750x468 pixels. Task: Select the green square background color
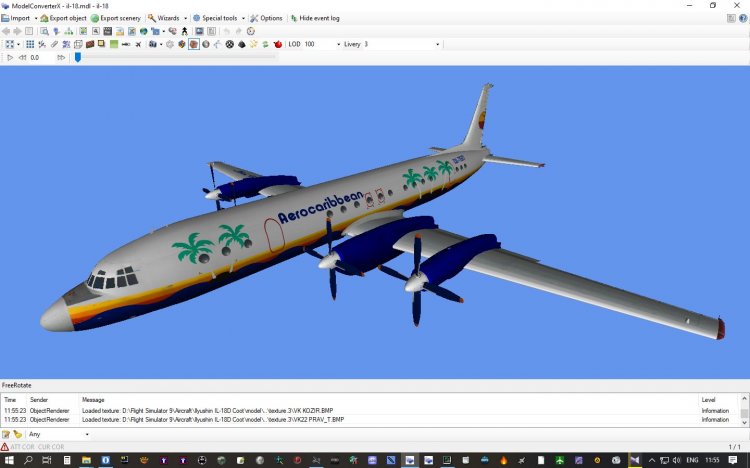(114, 44)
